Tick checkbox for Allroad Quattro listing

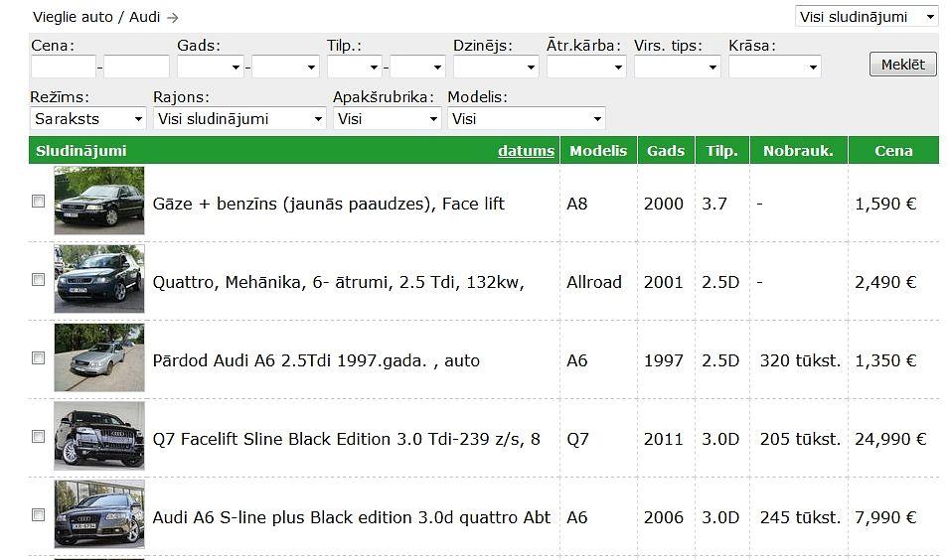(38, 280)
